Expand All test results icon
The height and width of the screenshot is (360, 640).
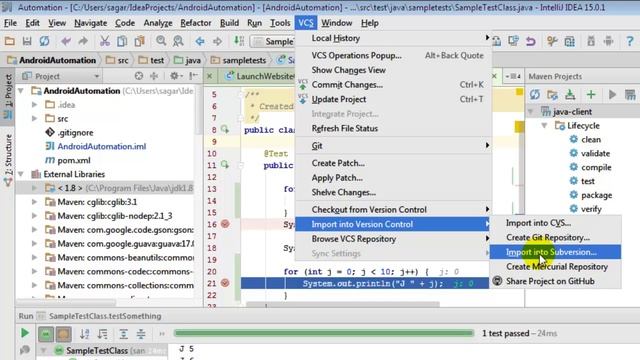click(x=123, y=334)
